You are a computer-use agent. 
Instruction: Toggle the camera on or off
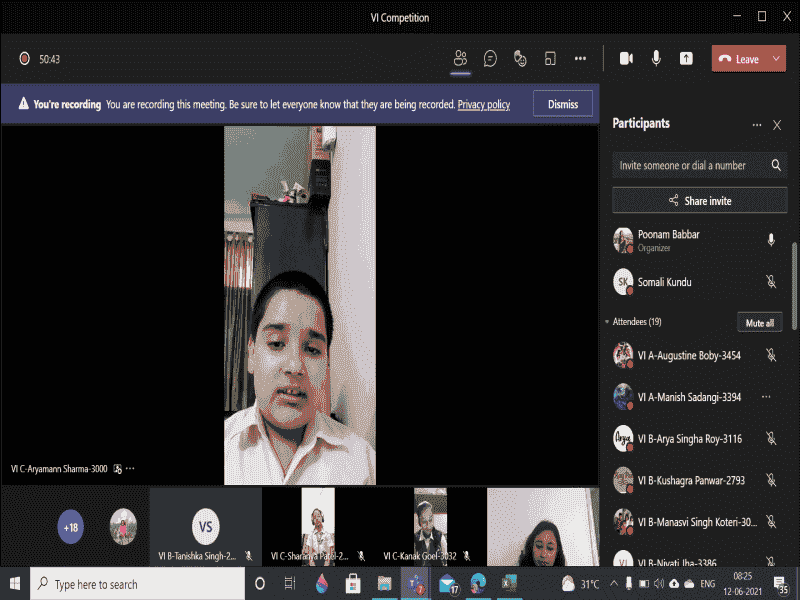(x=626, y=59)
